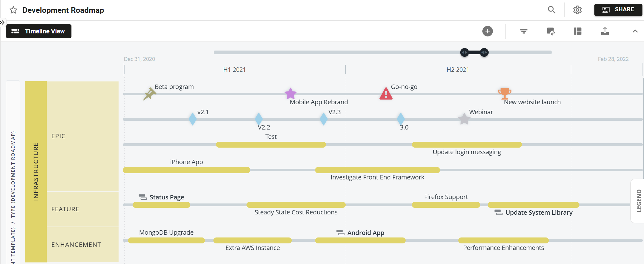Expand the left sidebar double-chevron
644x264 pixels.
[x=2, y=22]
